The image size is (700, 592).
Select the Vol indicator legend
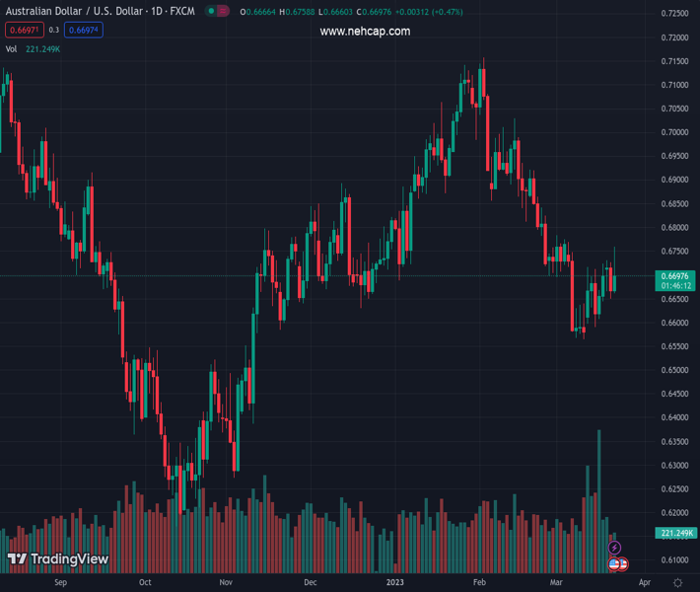pyautogui.click(x=12, y=49)
